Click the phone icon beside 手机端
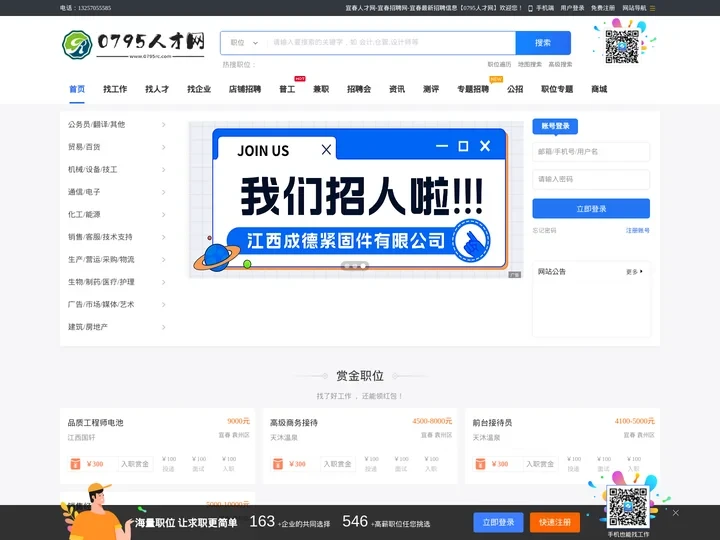This screenshot has width=720, height=540. (530, 8)
